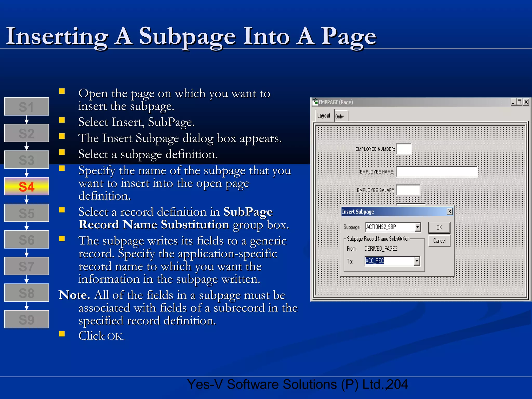Click the slide title 'Inserting A Subpage Into A Page'
This screenshot has height=399, width=532.
pyautogui.click(x=191, y=36)
